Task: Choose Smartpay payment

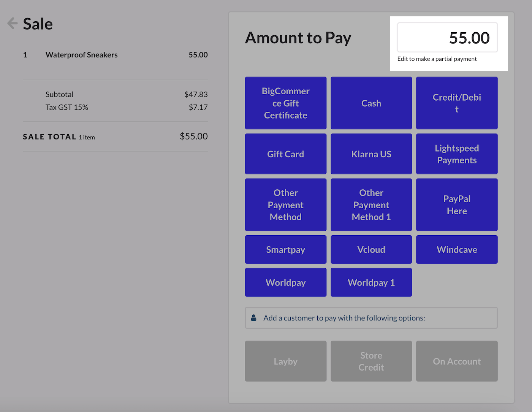Action: coord(286,249)
